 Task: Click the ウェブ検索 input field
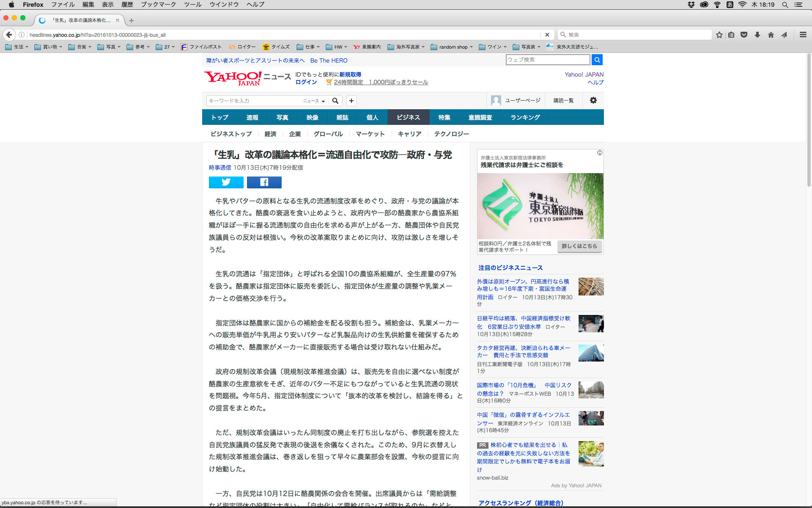click(548, 60)
